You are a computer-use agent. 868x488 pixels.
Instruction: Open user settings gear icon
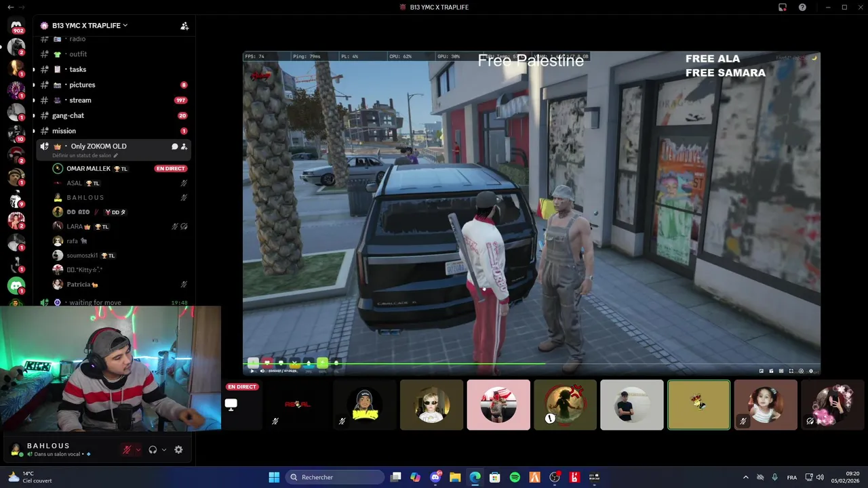point(178,449)
